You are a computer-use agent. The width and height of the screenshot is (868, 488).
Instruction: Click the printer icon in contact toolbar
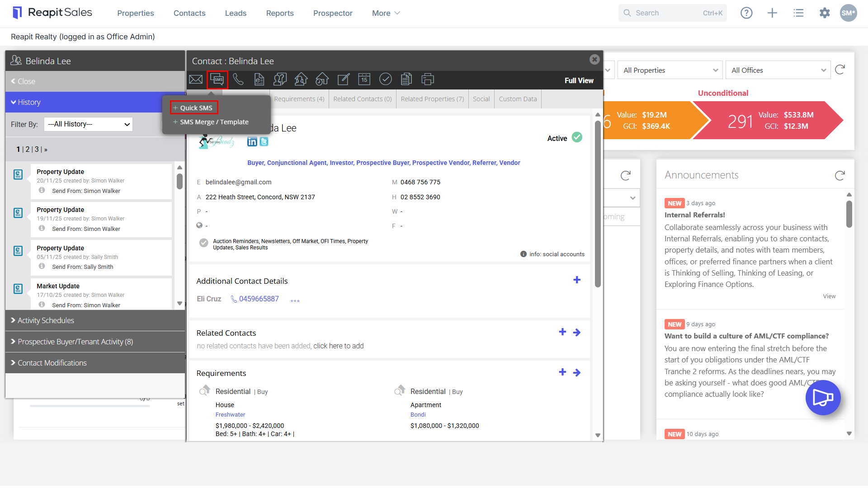click(x=428, y=80)
